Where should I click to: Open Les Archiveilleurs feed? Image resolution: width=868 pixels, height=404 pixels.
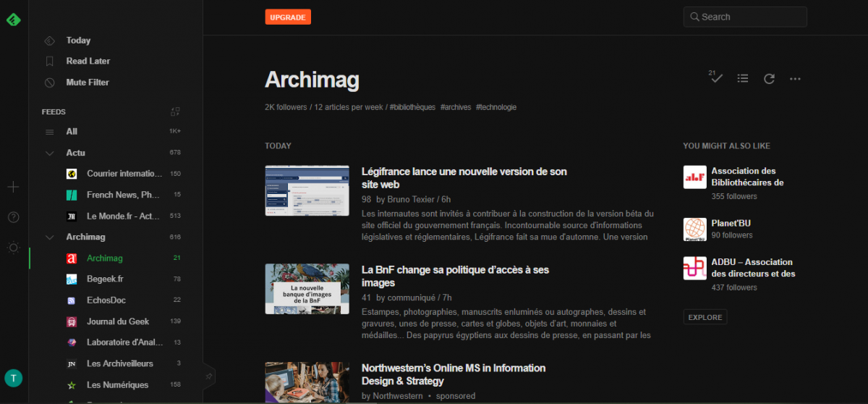point(120,363)
